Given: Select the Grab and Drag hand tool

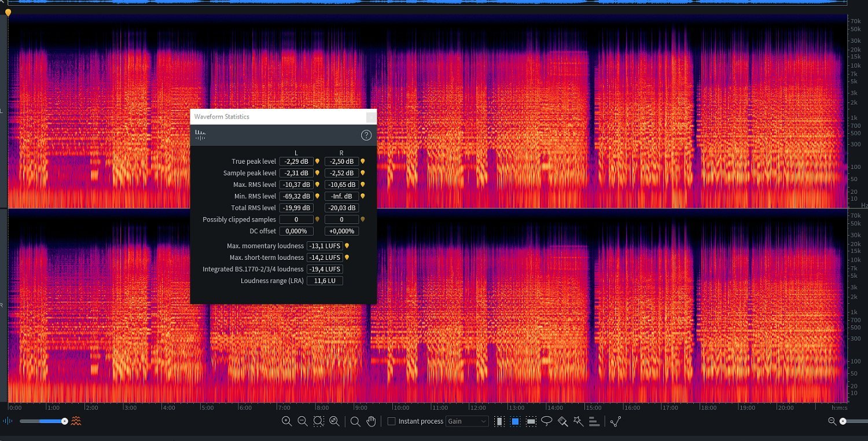Looking at the screenshot, I should click(372, 421).
